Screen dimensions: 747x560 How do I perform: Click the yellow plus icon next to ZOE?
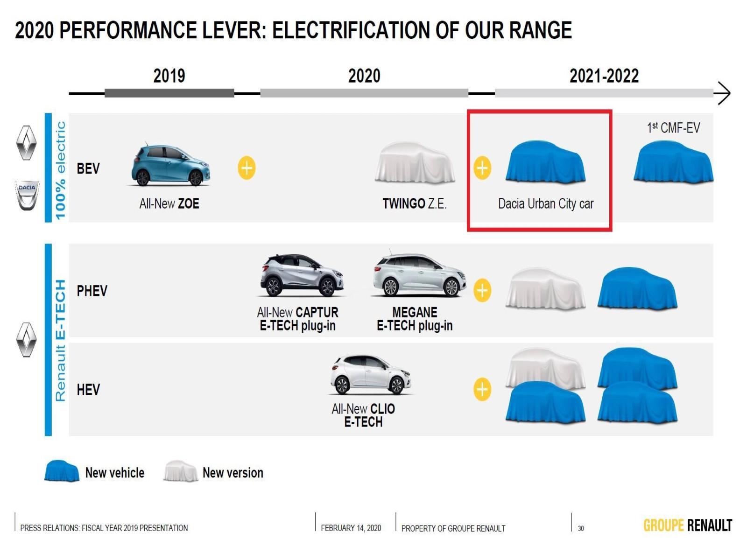[x=247, y=168]
